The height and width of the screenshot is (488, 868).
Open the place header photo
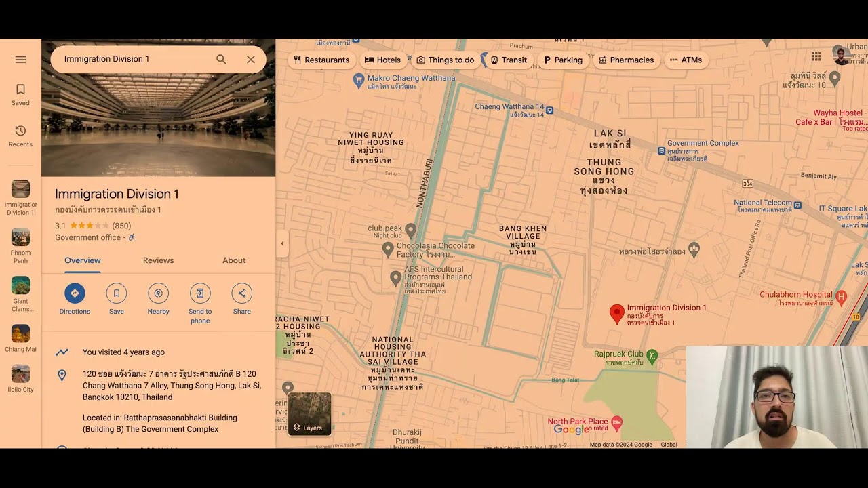pos(159,108)
